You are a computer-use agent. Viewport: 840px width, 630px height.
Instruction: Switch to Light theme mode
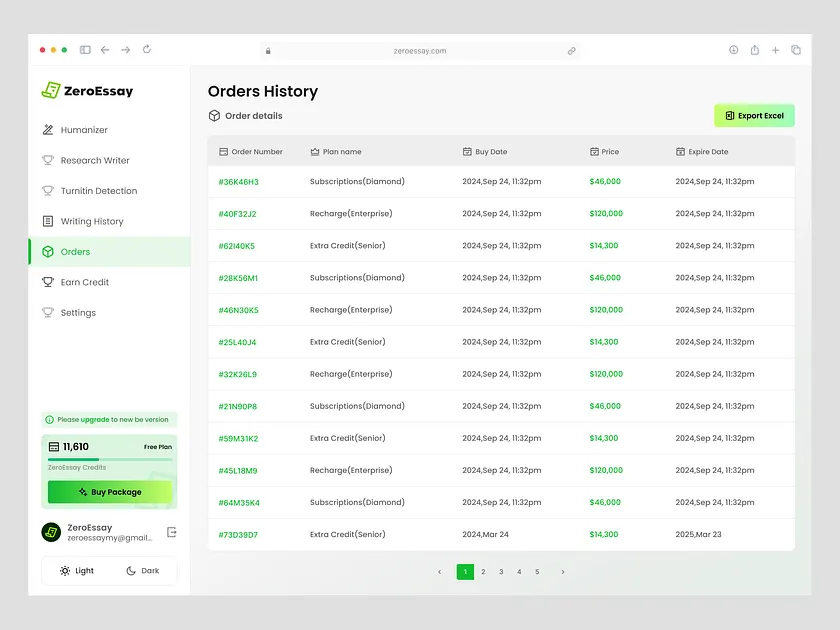[79, 570]
